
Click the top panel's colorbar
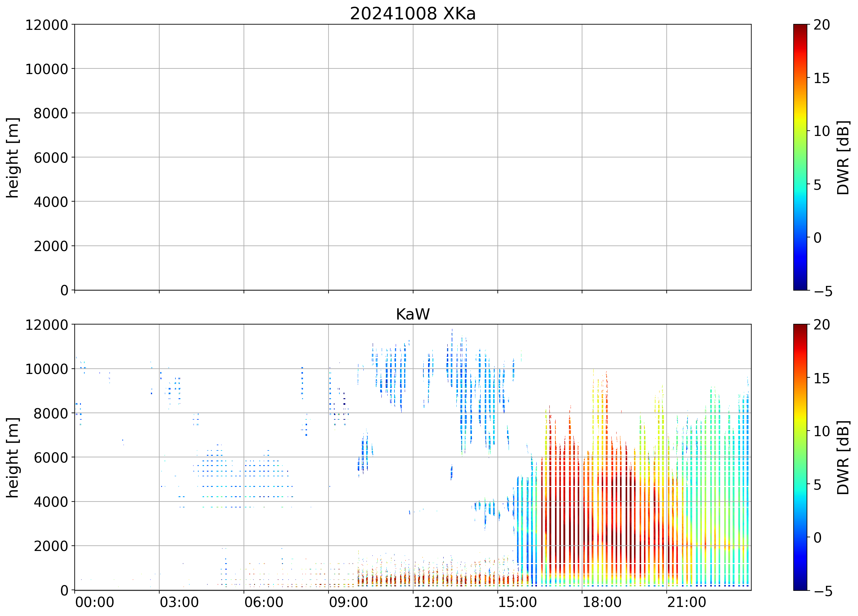800,157
